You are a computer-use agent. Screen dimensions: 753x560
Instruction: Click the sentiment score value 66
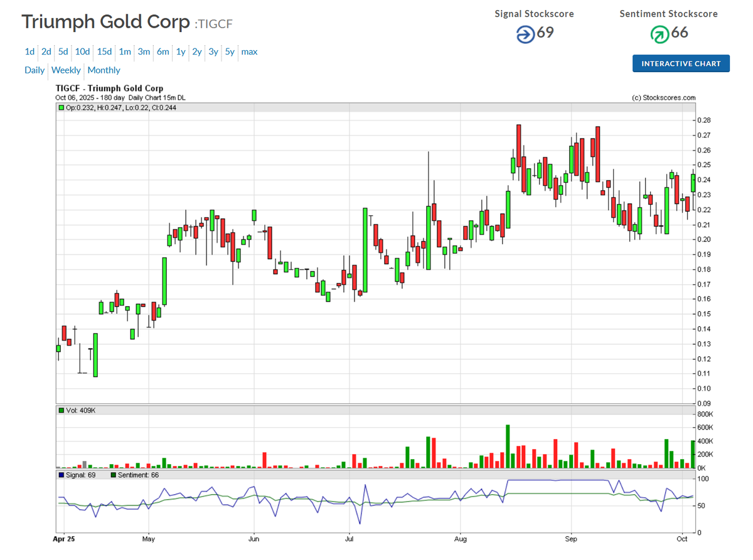[680, 33]
